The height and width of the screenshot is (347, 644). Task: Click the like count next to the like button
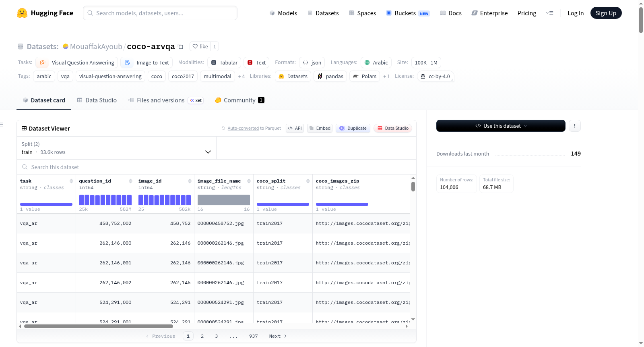[215, 46]
